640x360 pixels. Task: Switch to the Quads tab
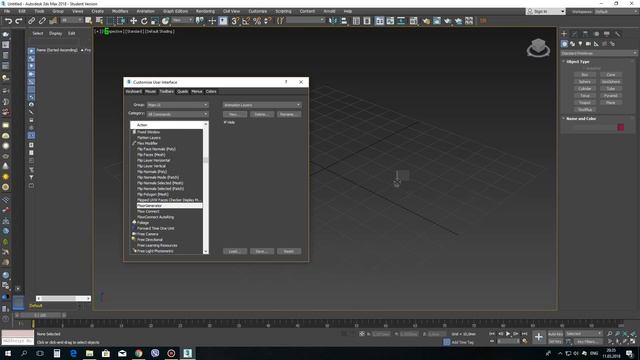pos(182,91)
